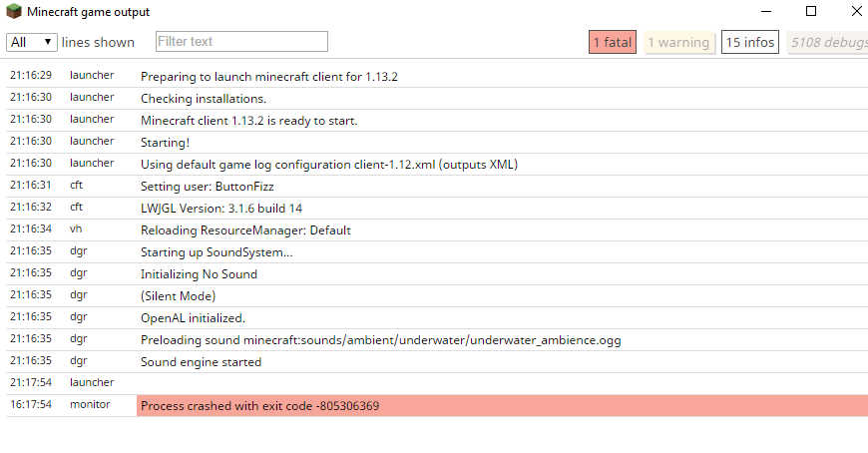This screenshot has height=453, width=868.
Task: Toggle the 15 infos filter
Action: (750, 42)
